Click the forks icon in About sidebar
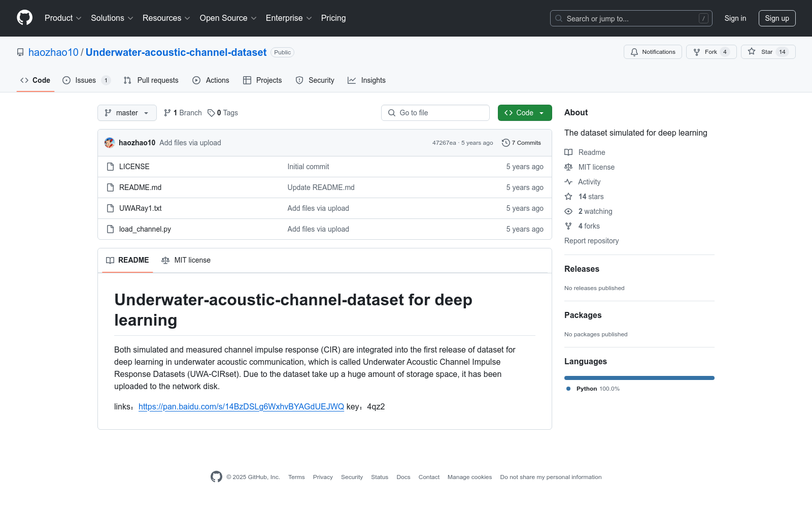The image size is (812, 508). click(568, 226)
